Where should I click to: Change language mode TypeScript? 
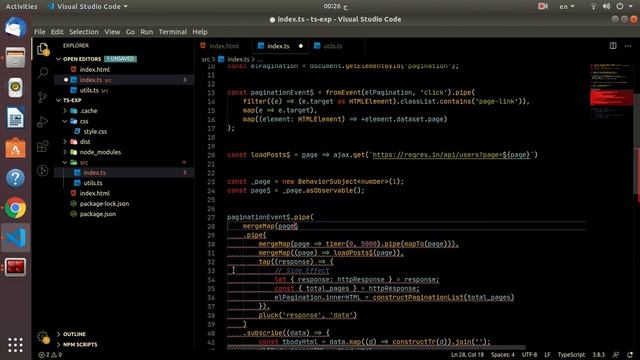571,355
